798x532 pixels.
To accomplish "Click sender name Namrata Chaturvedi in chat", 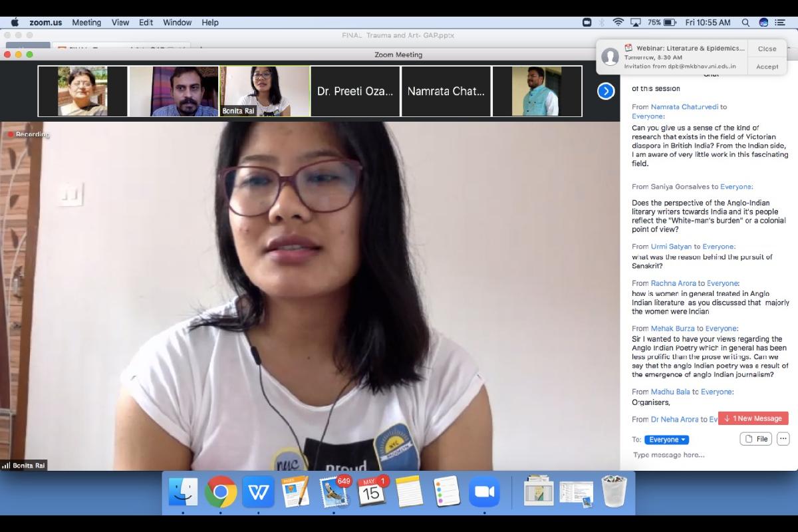I will pyautogui.click(x=684, y=106).
